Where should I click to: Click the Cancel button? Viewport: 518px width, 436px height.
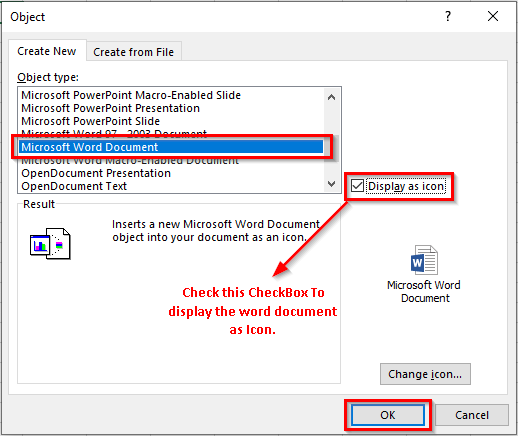(472, 415)
